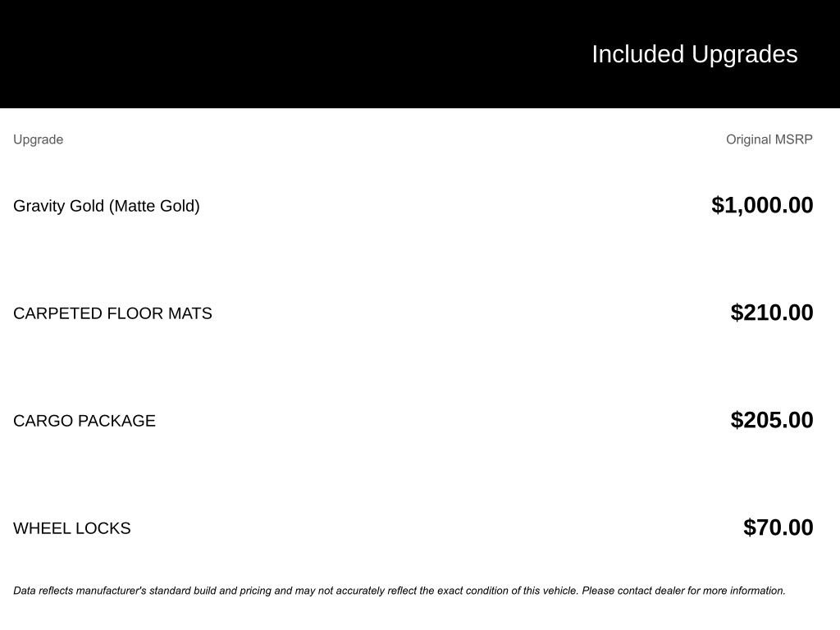Screen dimensions: 840x630
Task: Click the $210.00 MSRP value
Action: click(x=771, y=313)
